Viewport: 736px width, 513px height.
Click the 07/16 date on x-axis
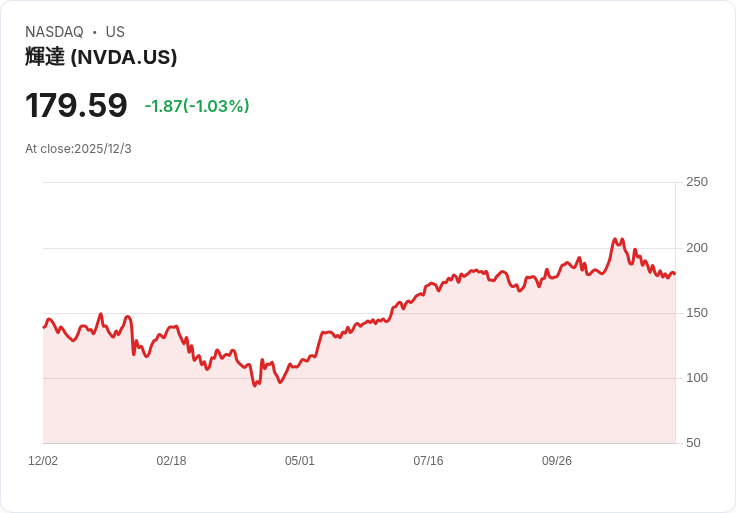[428, 461]
